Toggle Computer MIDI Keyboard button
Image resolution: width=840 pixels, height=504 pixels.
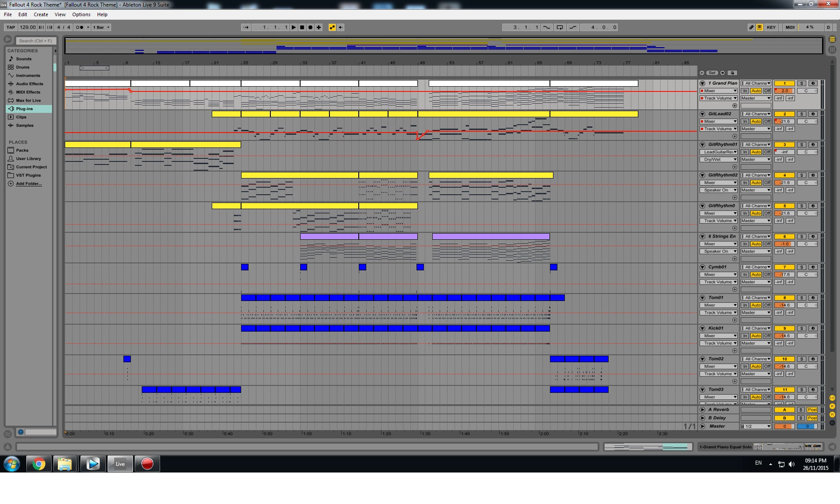pos(759,27)
